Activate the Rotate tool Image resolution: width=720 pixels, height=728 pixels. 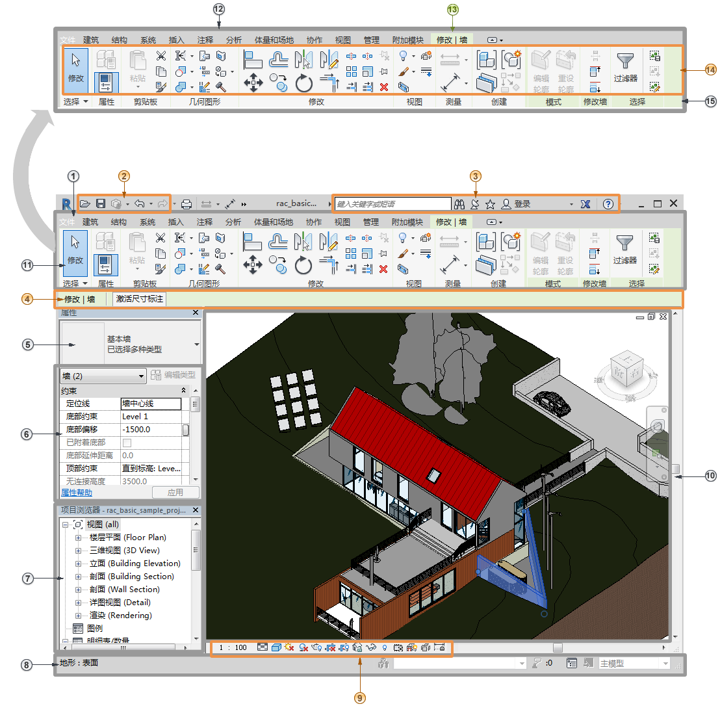(304, 265)
